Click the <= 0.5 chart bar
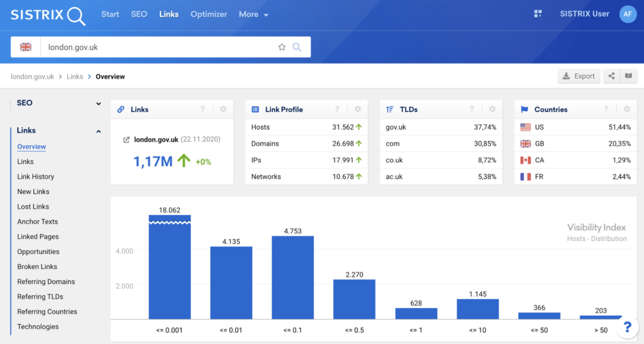644x344 pixels. click(x=355, y=299)
